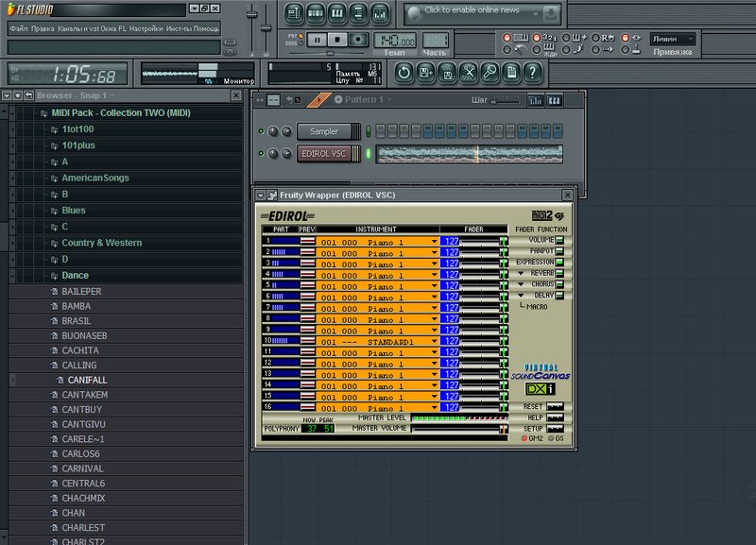Viewport: 756px width, 545px height.
Task: Click the preview icon for part 1
Action: [x=308, y=241]
